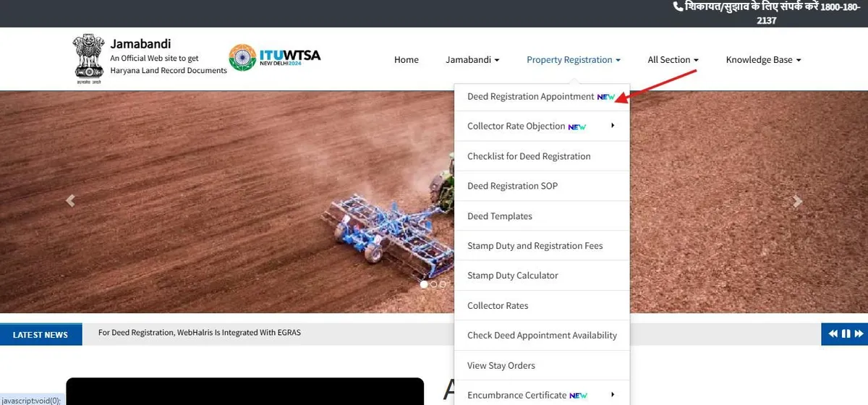The width and height of the screenshot is (868, 405).
Task: Click the next slide arrow on carousel
Action: [x=797, y=201]
